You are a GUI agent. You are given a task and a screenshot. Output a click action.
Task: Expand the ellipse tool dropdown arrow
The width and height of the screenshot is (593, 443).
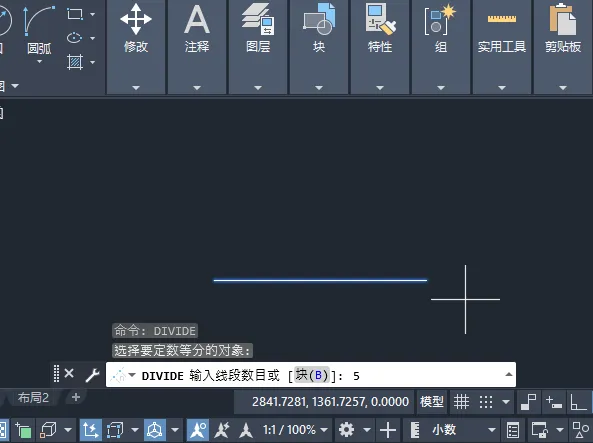tap(93, 38)
